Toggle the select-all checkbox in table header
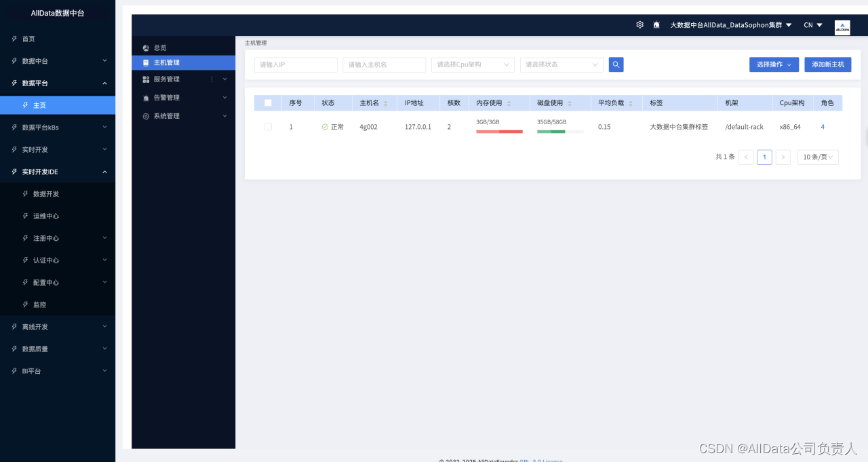The height and width of the screenshot is (462, 868). click(268, 103)
